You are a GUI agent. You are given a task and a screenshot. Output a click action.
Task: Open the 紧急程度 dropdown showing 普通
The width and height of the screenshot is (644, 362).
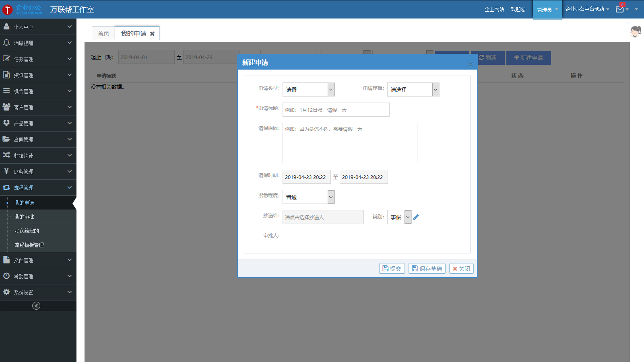[x=308, y=197]
